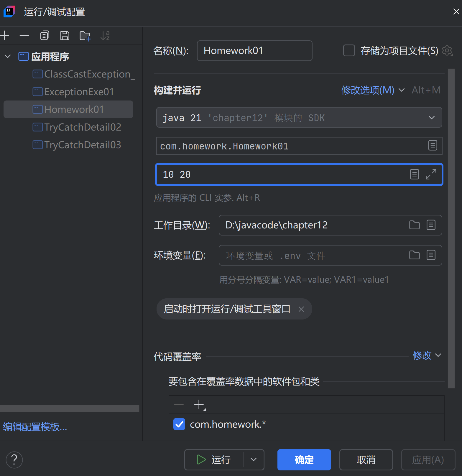462x476 pixels.
Task: Select the TryCatchDetail03 configuration
Action: (77, 145)
